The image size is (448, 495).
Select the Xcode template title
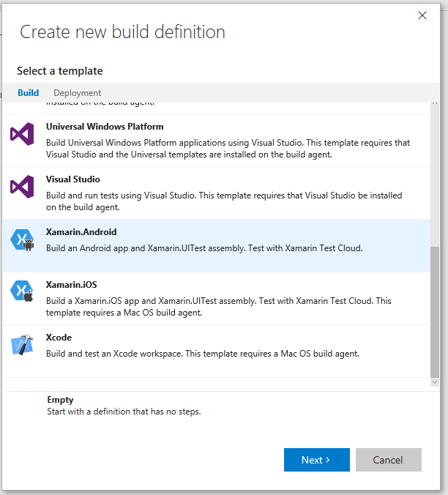pos(59,338)
